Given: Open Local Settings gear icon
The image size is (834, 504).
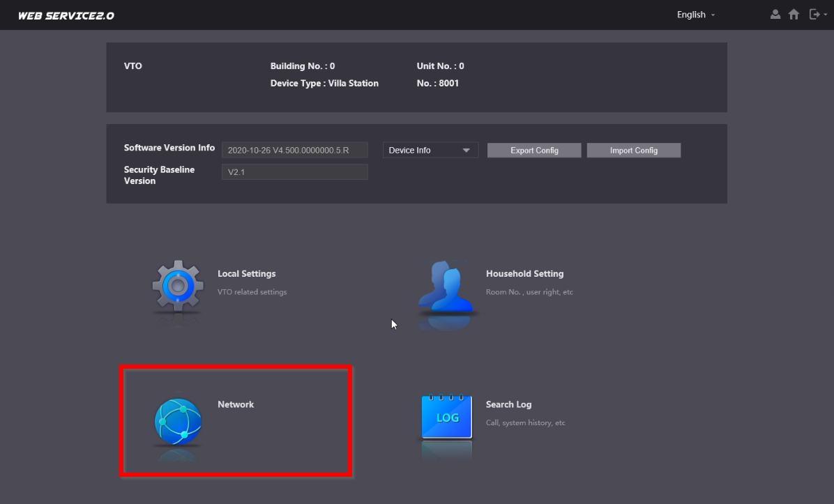Looking at the screenshot, I should 178,286.
